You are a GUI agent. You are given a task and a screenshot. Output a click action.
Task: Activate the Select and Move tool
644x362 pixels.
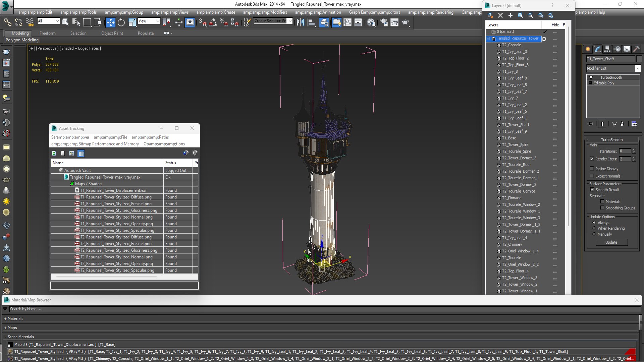[110, 22]
